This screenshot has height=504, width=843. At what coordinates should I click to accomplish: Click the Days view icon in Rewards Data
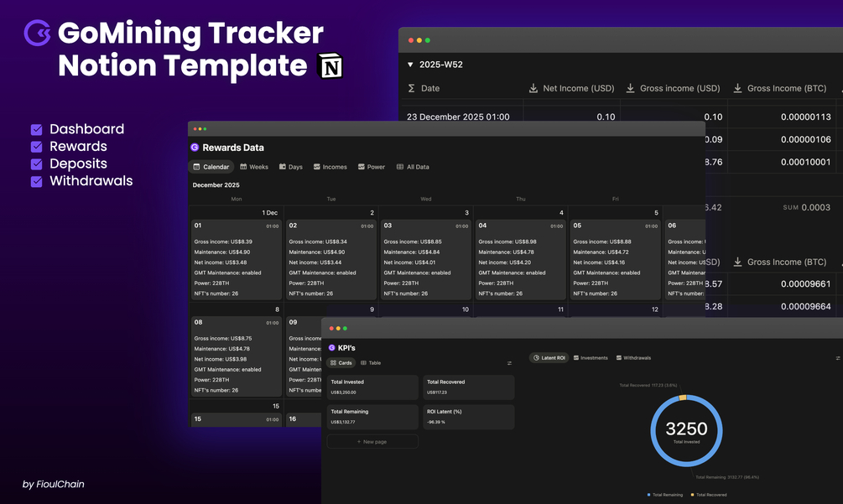click(282, 167)
